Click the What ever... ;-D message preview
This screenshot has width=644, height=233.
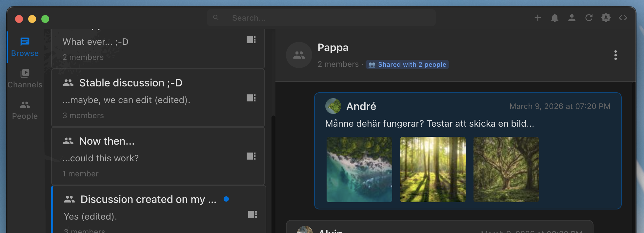tap(95, 42)
